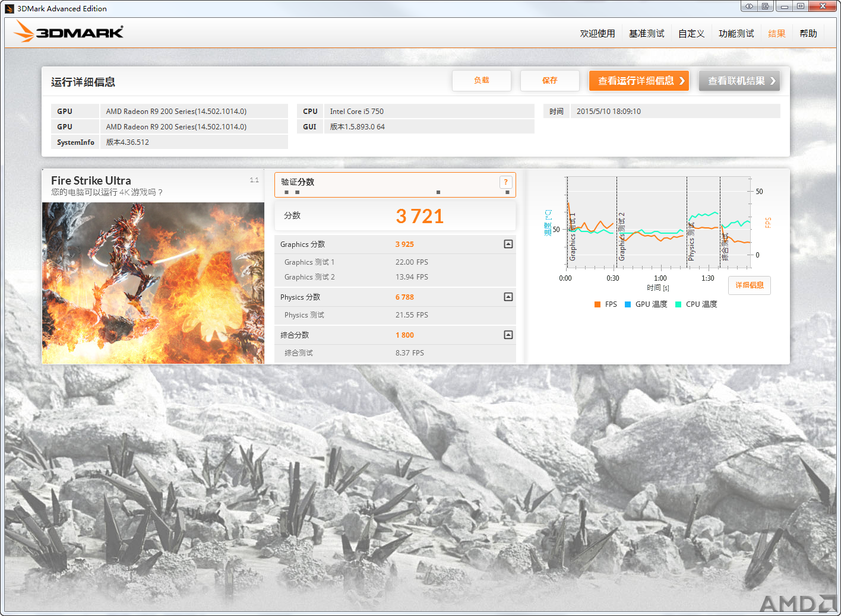Image resolution: width=841 pixels, height=616 pixels.
Task: Click the second GPU AMD Radeon R9 entry
Action: (x=169, y=126)
